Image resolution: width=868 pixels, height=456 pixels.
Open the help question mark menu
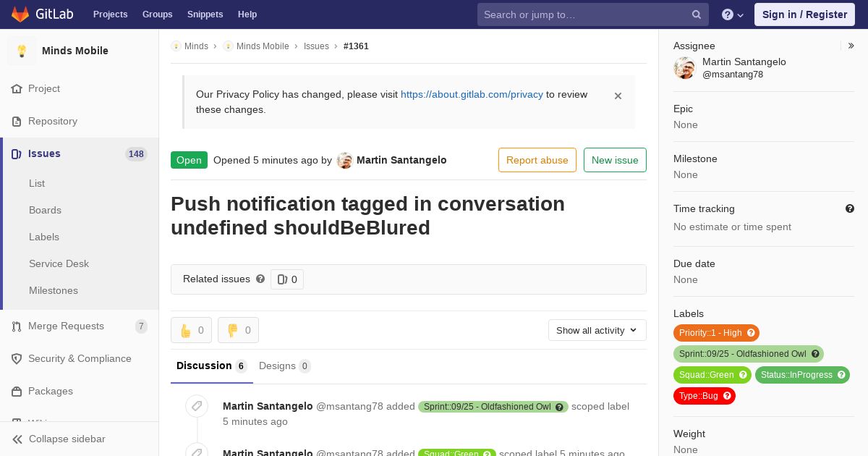[x=733, y=14]
